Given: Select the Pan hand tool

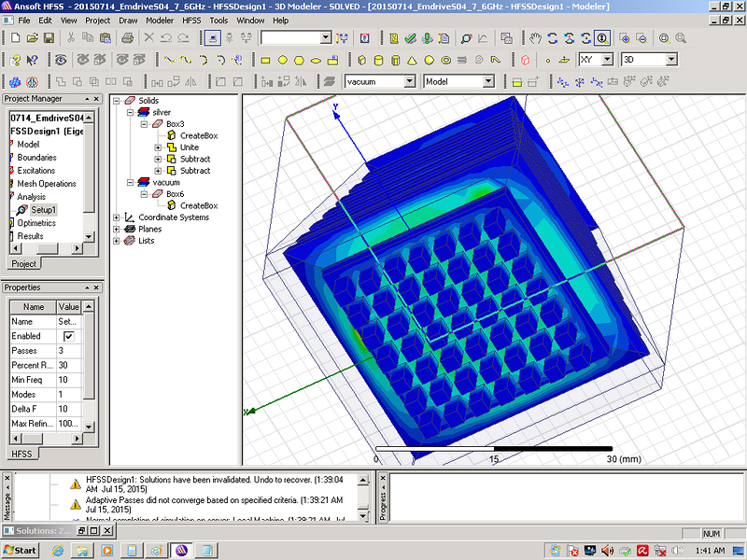Looking at the screenshot, I should pos(535,38).
